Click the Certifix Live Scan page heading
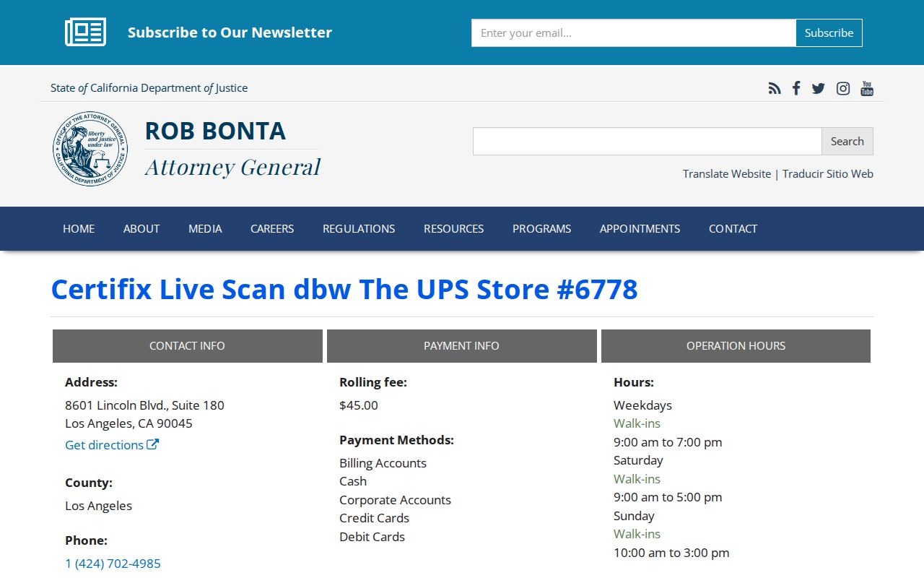This screenshot has height=578, width=924. (344, 289)
